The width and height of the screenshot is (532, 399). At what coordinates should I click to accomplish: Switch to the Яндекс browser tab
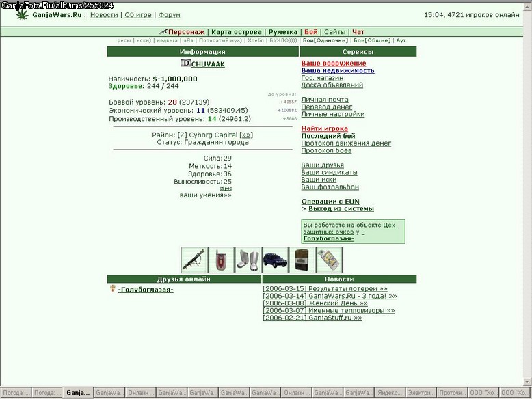click(x=390, y=393)
